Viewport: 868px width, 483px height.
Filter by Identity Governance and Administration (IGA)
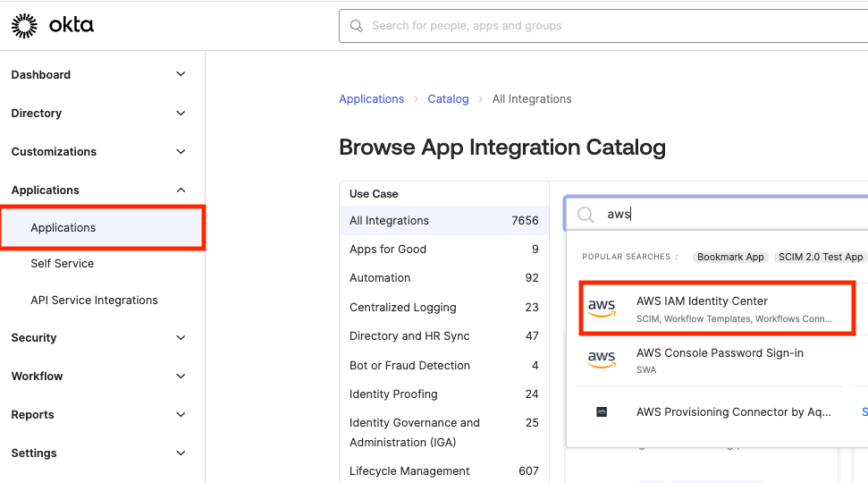pyautogui.click(x=444, y=433)
